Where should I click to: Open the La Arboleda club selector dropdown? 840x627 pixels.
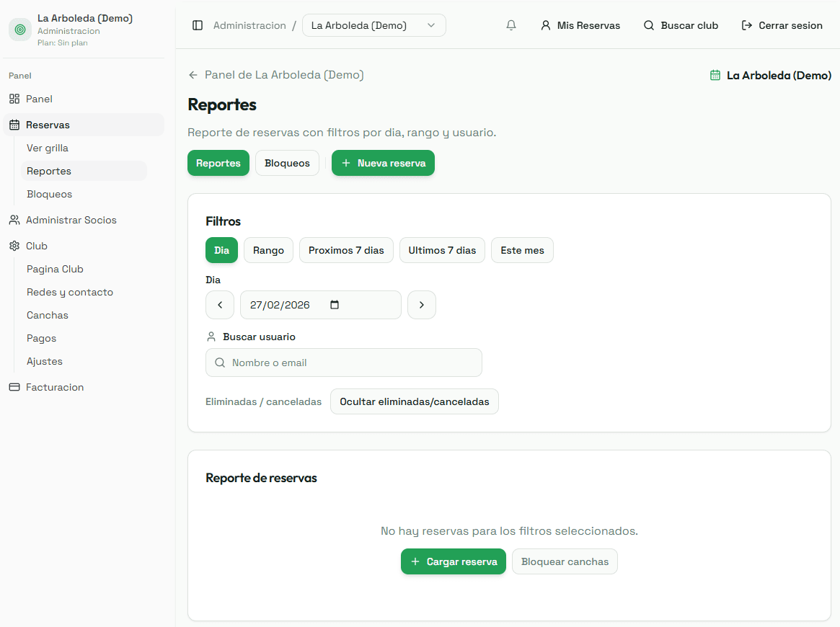374,25
